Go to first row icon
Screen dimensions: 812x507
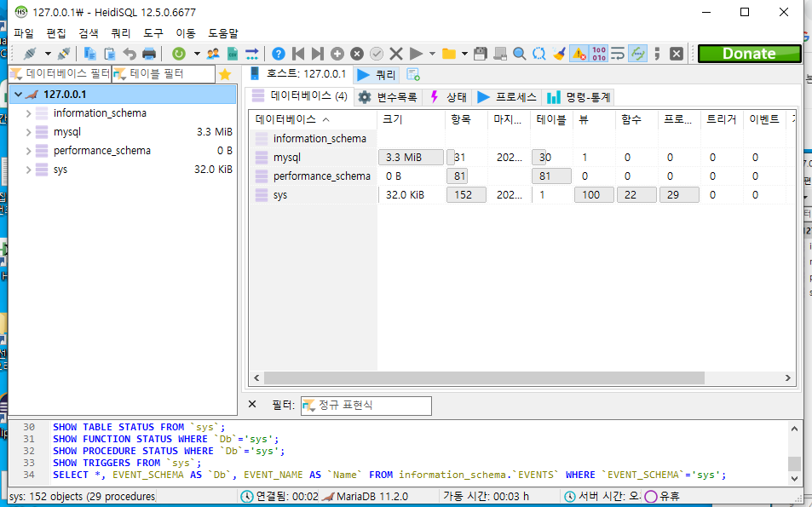click(297, 54)
